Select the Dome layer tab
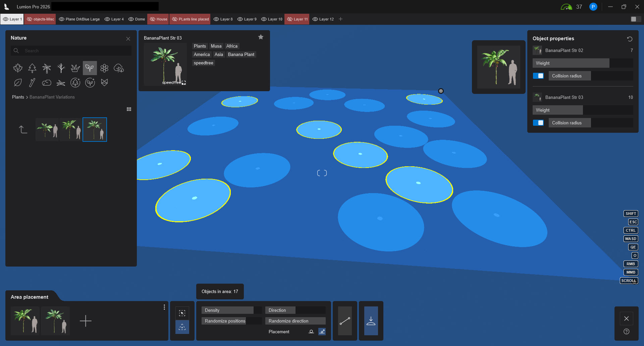Viewport: 644px width, 346px height. (x=137, y=19)
